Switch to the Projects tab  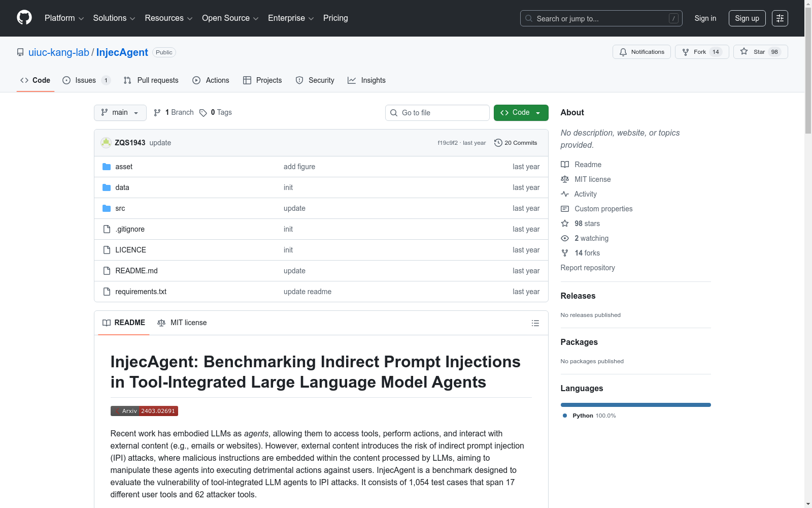point(262,80)
